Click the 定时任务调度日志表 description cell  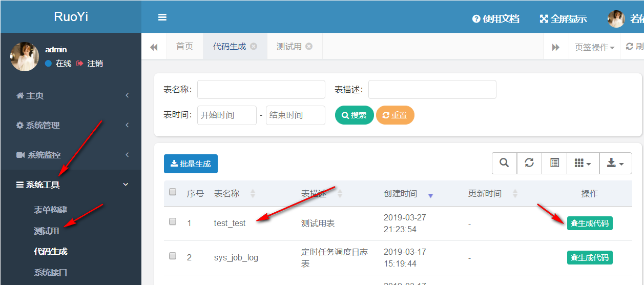point(335,258)
